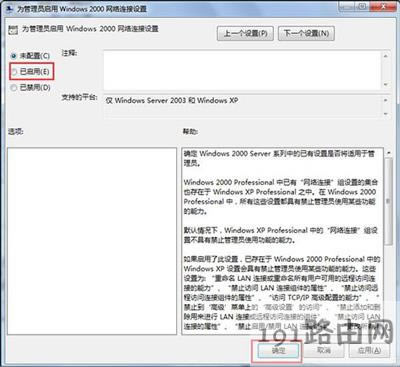Click the 帮助: label
Screen dimensions: 400x367
coord(190,132)
